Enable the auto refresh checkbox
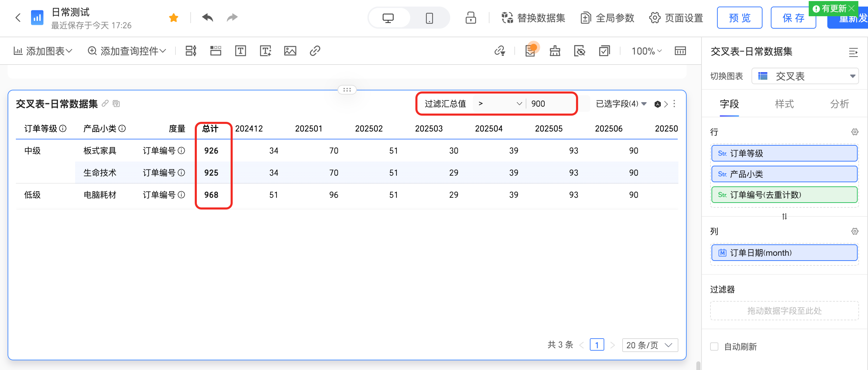Image resolution: width=868 pixels, height=370 pixels. [714, 347]
